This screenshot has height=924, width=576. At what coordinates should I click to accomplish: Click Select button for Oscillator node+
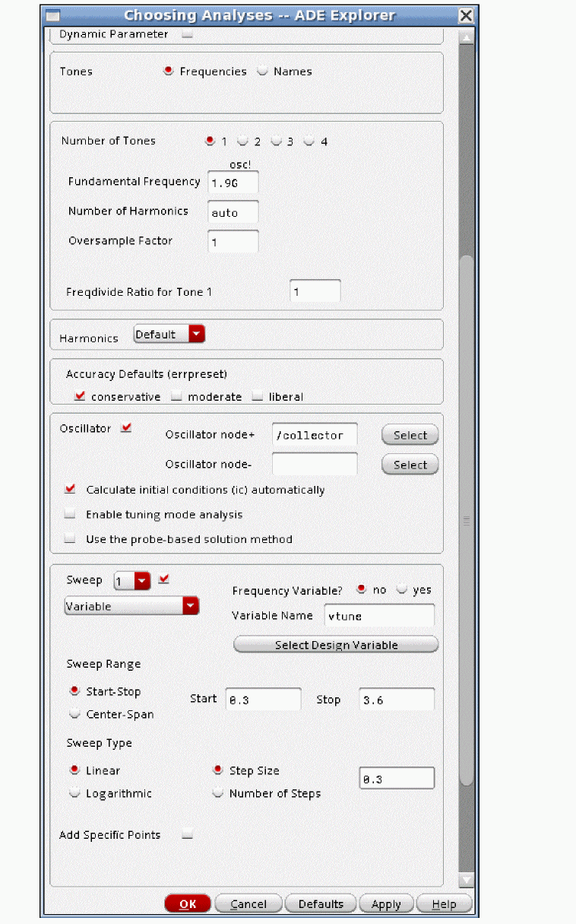410,436
